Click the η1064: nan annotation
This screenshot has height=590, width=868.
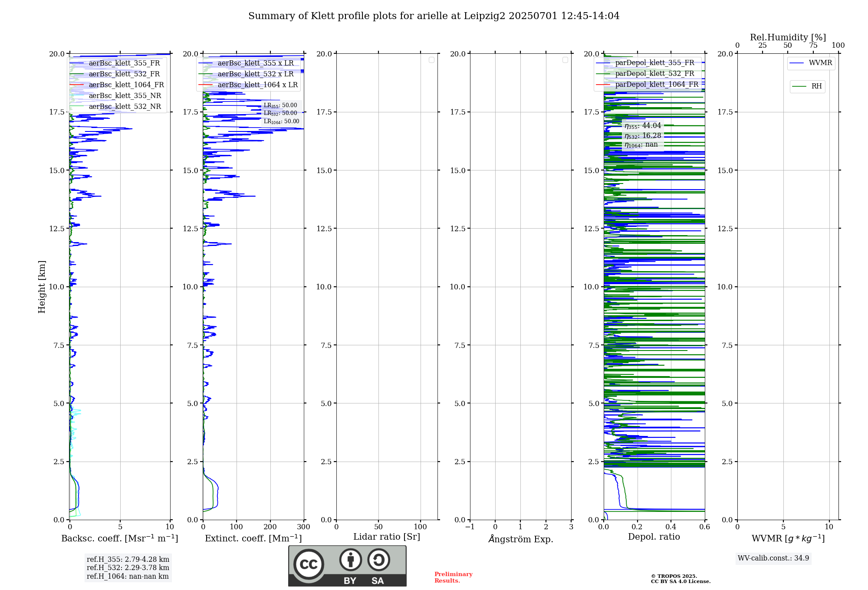point(641,145)
